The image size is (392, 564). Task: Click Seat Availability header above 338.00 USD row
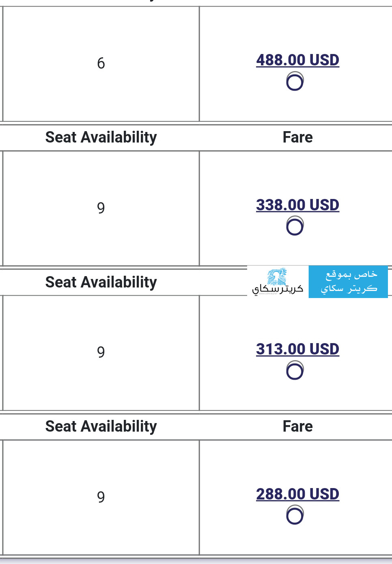click(101, 137)
